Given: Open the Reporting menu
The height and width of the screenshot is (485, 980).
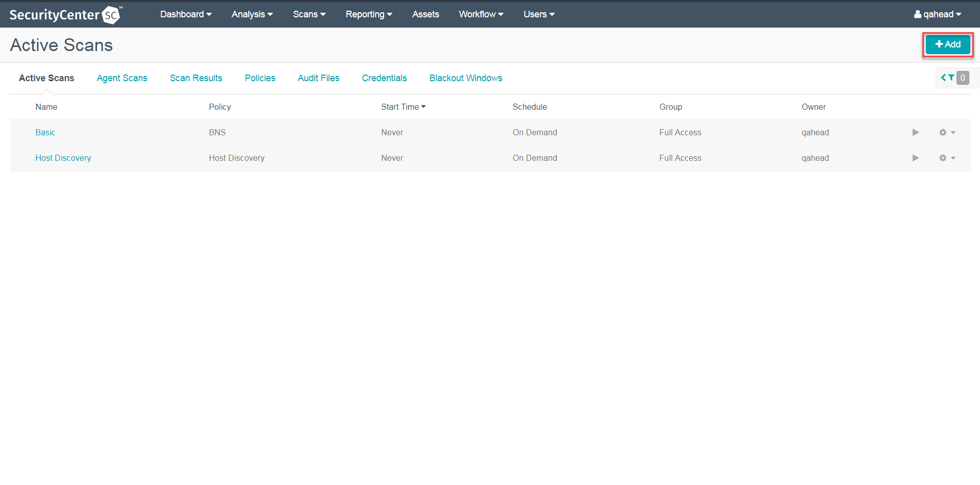Looking at the screenshot, I should pyautogui.click(x=369, y=14).
